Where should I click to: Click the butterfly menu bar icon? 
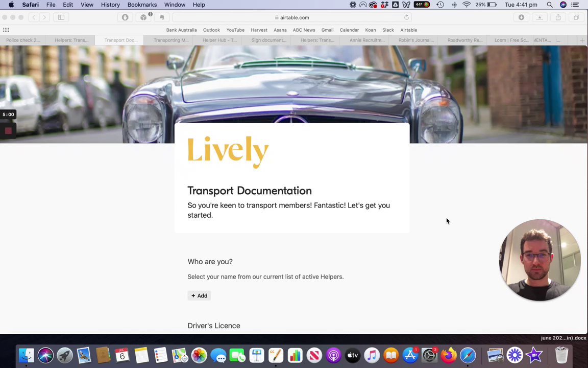[406, 5]
